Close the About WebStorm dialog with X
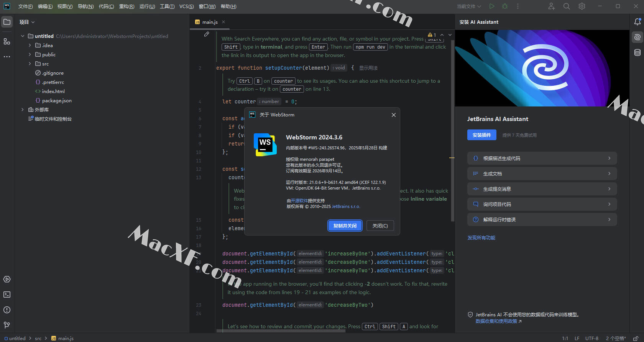The height and width of the screenshot is (342, 644). coord(394,115)
